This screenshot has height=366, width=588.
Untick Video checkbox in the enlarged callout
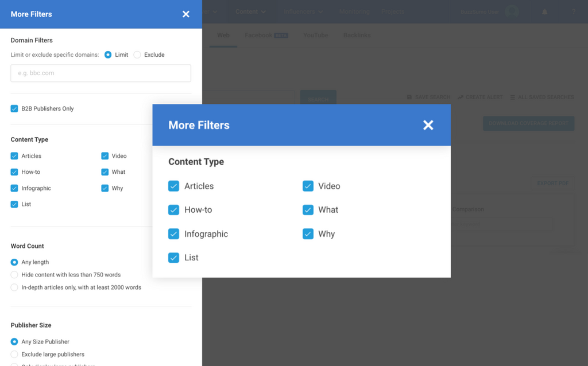308,186
